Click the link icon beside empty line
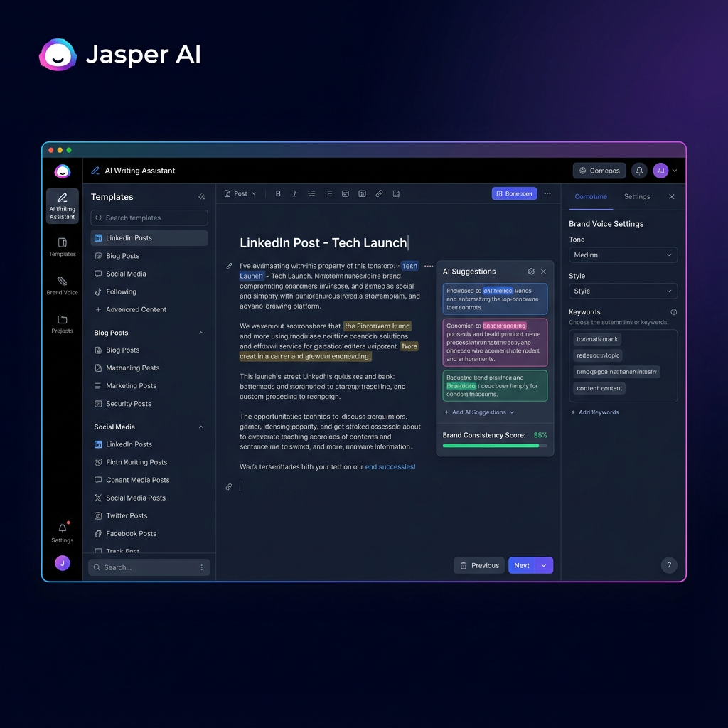Image resolution: width=728 pixels, height=728 pixels. pos(228,486)
